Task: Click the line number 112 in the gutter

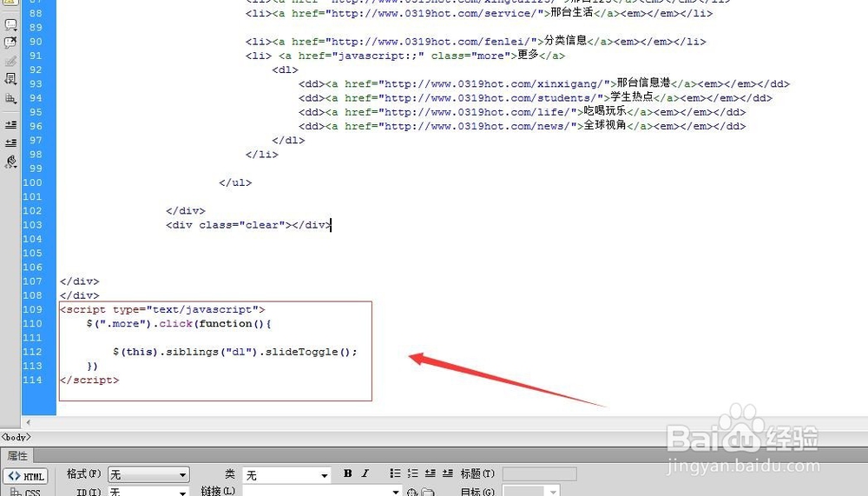Action: tap(32, 352)
